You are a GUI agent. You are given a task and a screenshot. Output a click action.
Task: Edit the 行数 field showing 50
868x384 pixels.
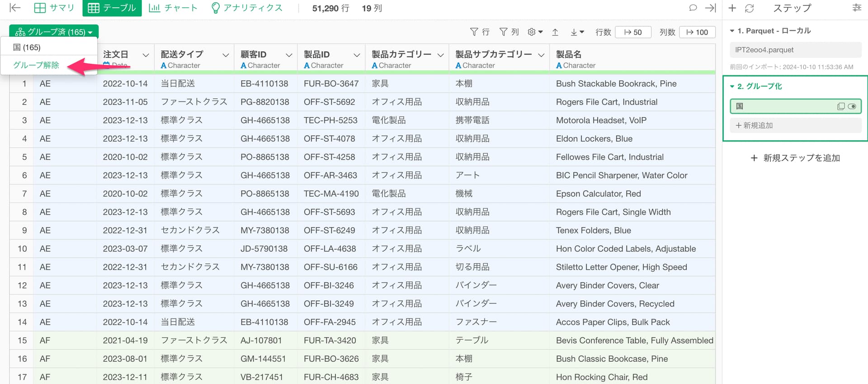tap(633, 32)
